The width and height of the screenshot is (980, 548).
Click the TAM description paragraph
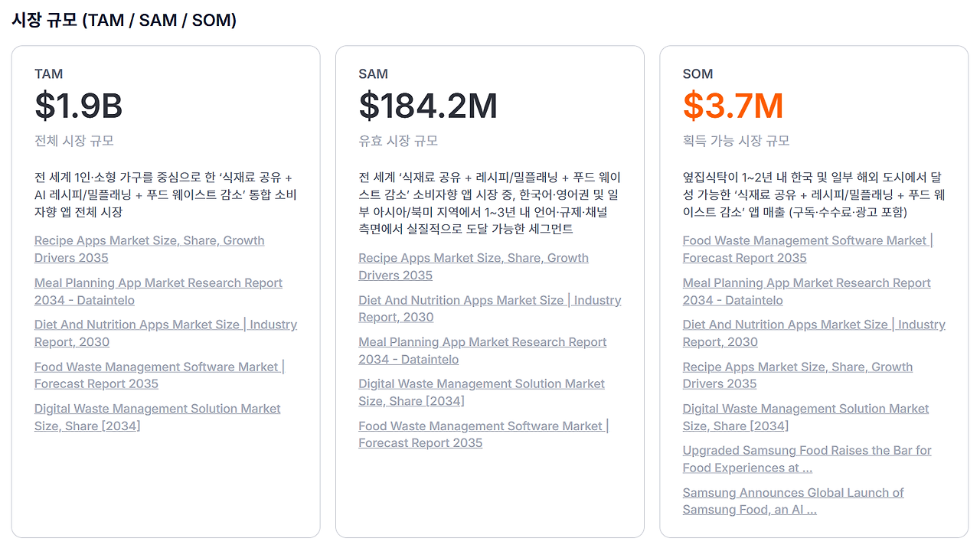point(165,194)
